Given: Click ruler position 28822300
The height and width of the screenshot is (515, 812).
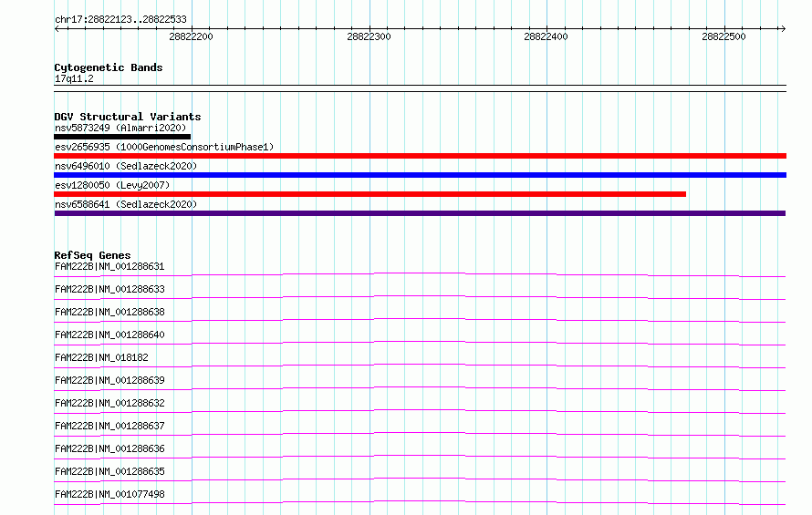Looking at the screenshot, I should coord(369,36).
